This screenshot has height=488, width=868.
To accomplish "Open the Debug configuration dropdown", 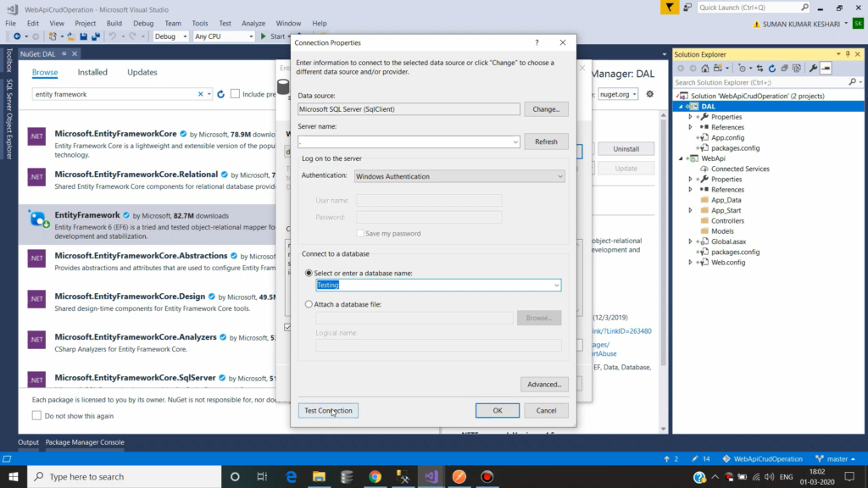I will (170, 36).
